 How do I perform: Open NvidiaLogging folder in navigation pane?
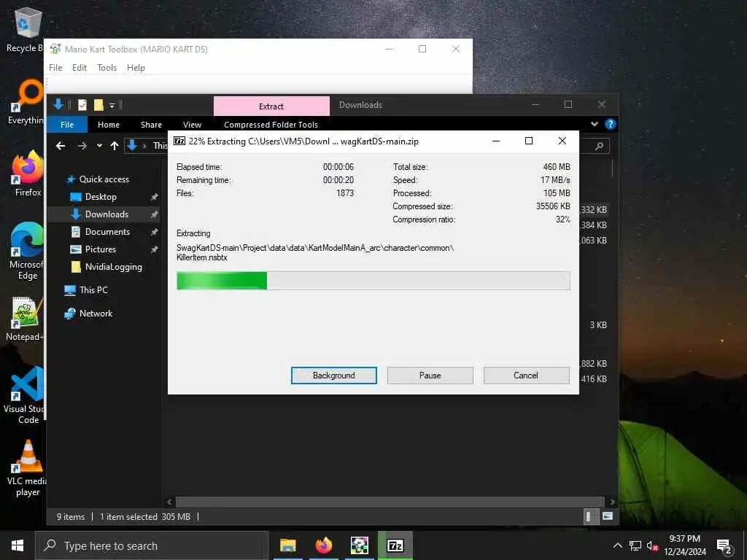113,267
